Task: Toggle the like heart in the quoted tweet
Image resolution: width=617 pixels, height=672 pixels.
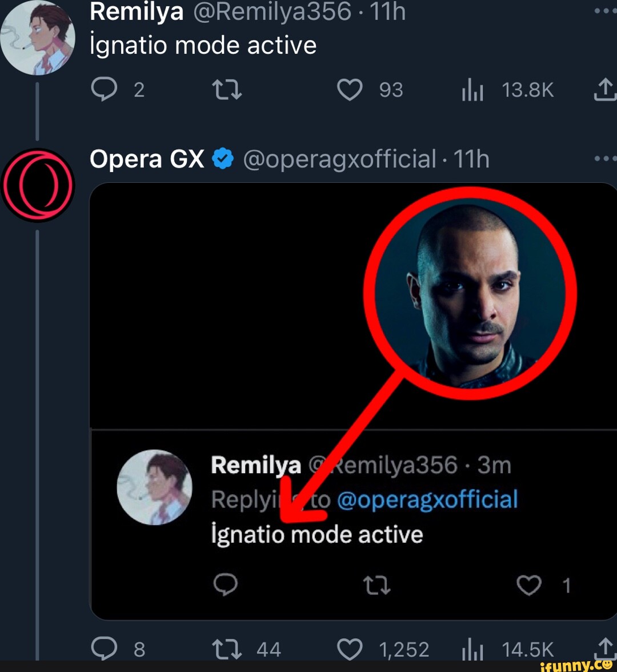Action: click(x=528, y=585)
